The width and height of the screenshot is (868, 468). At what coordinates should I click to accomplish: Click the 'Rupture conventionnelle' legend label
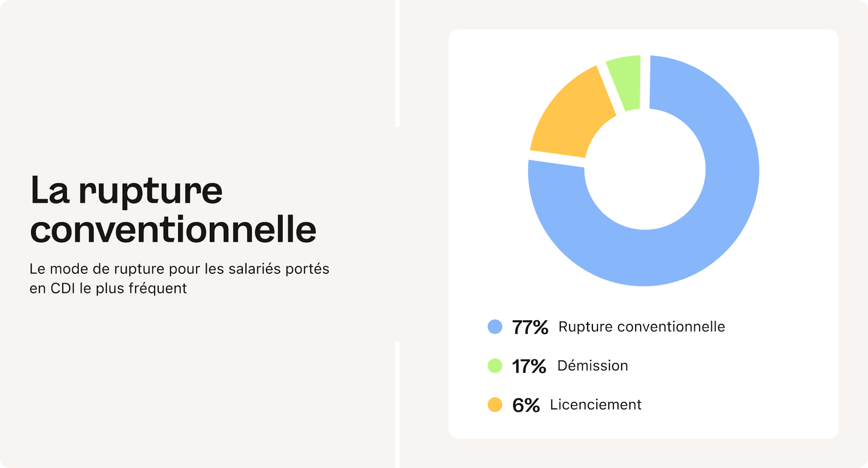(642, 327)
